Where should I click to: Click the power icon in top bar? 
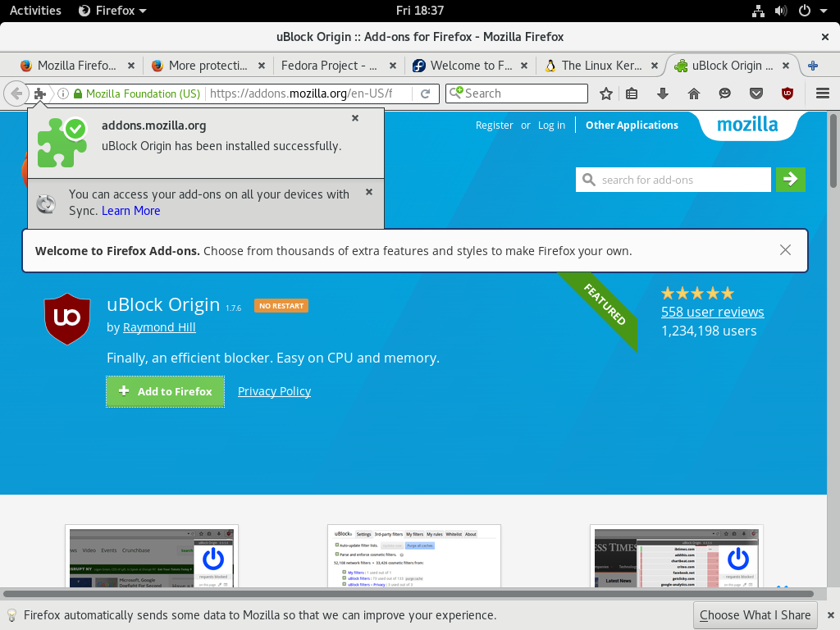(x=804, y=11)
